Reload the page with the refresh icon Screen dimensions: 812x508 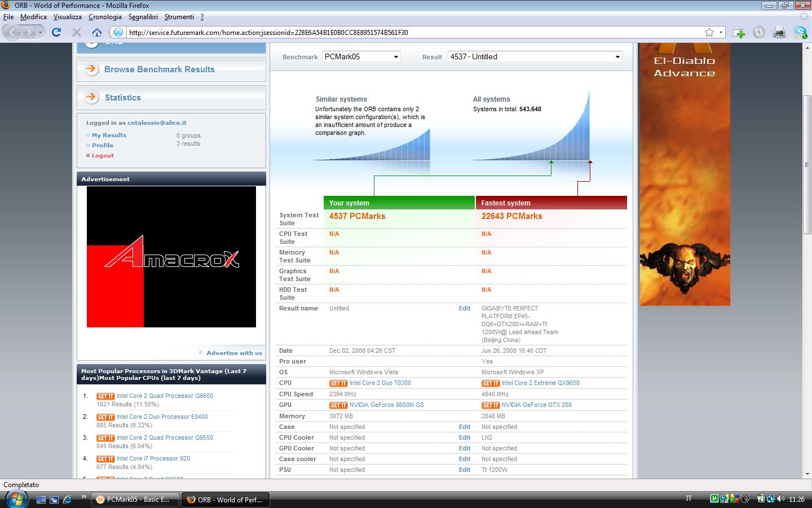(56, 32)
